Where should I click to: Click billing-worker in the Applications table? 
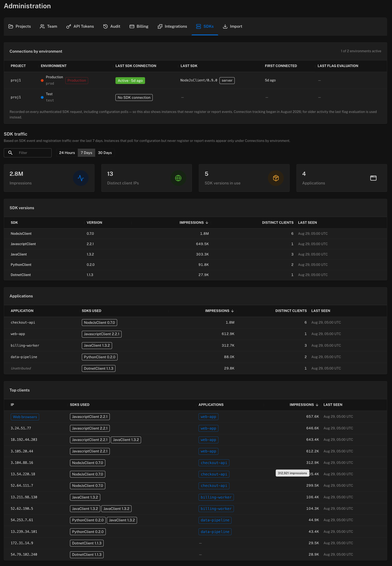point(25,345)
